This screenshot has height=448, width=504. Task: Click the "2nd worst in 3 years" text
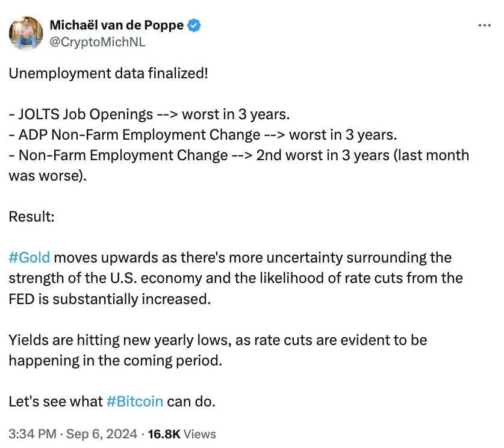click(x=325, y=155)
